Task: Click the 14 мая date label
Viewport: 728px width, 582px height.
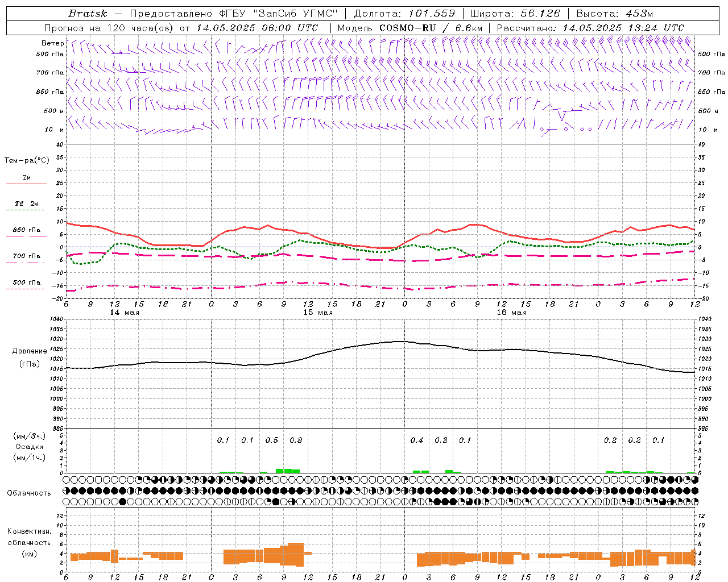Action: coord(125,313)
